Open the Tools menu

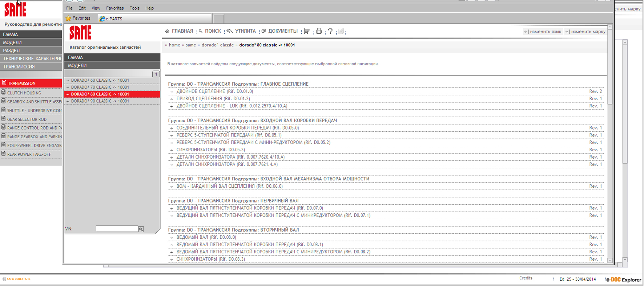pos(134,8)
